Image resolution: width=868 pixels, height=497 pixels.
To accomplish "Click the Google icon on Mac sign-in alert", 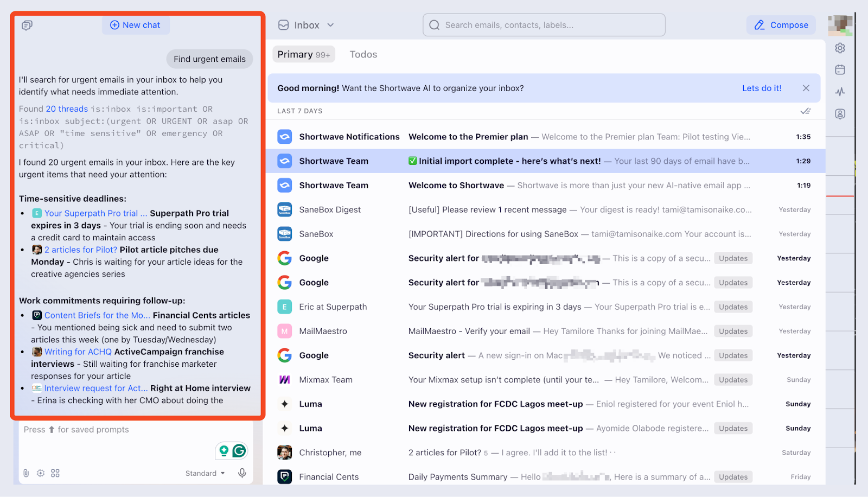I will 285,355.
